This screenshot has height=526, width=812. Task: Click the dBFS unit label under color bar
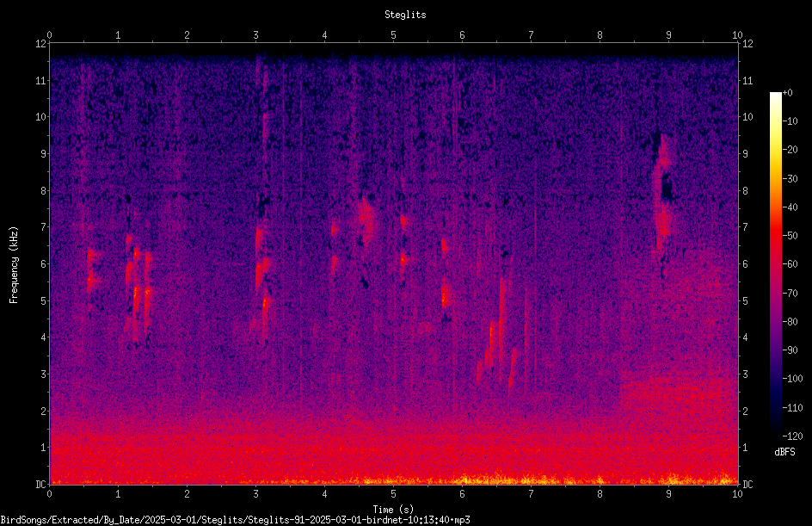point(784,453)
